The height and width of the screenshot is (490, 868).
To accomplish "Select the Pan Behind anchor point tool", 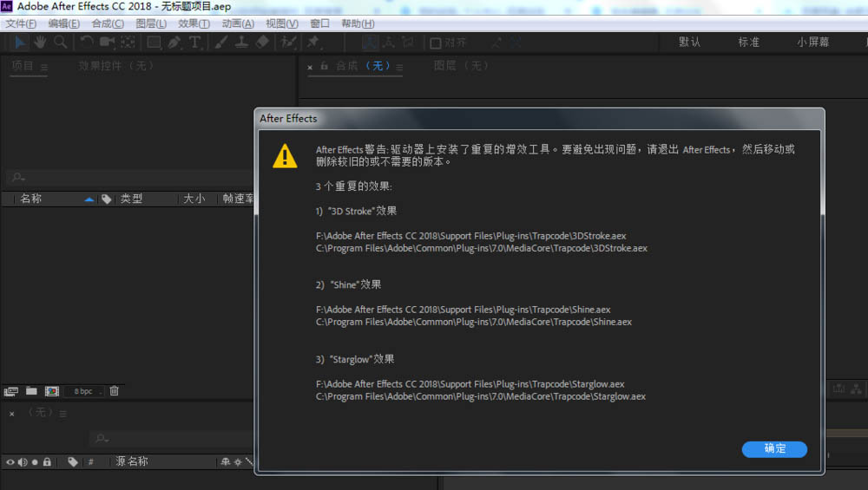I will (128, 42).
